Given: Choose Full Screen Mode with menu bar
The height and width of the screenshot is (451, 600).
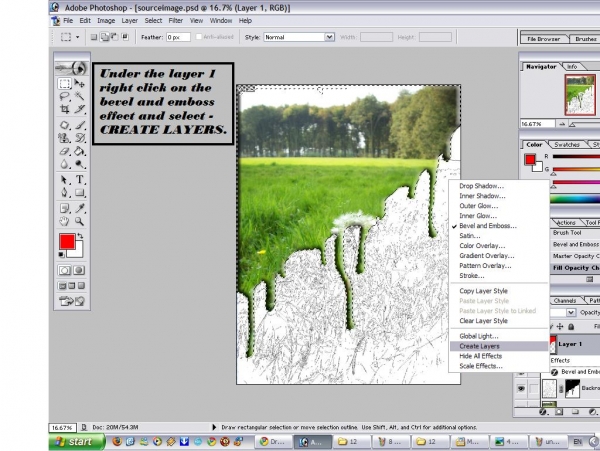Looking at the screenshot, I should click(x=72, y=286).
